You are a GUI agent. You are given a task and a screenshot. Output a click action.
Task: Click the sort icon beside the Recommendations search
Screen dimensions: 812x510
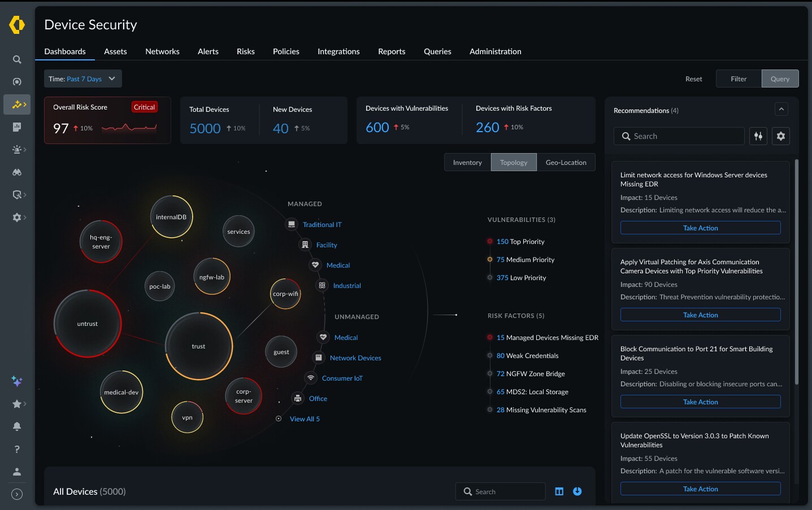758,136
